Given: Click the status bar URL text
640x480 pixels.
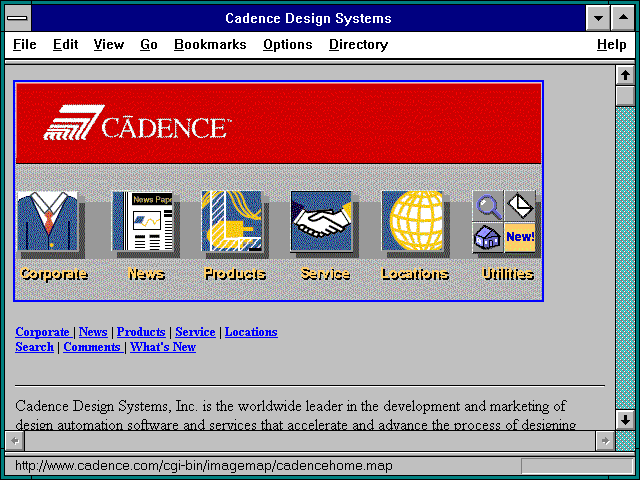Looking at the screenshot, I should [x=204, y=466].
